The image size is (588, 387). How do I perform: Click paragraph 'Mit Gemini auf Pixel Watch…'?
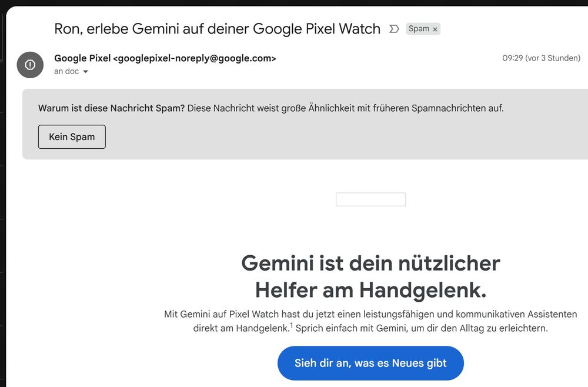pos(370,321)
